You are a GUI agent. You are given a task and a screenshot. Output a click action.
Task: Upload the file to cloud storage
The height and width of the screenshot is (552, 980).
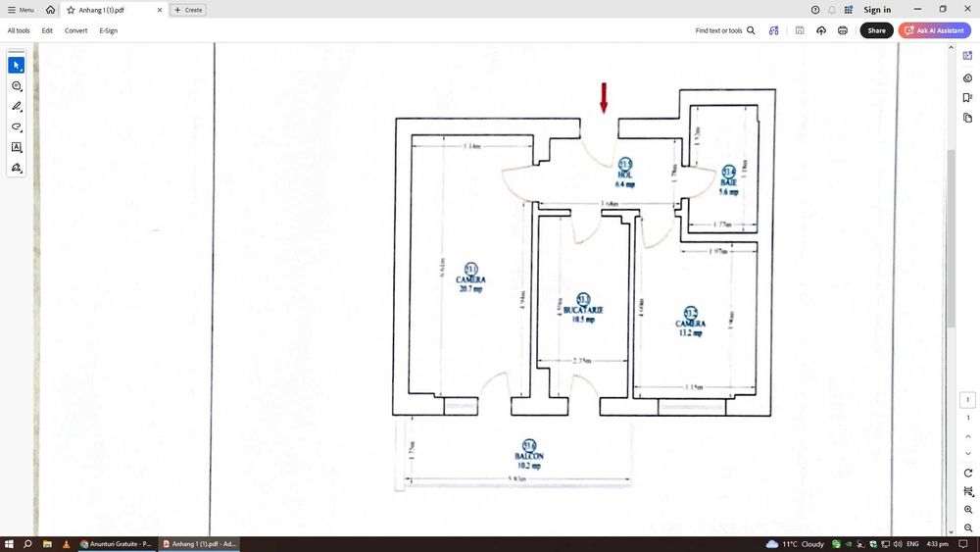point(821,30)
